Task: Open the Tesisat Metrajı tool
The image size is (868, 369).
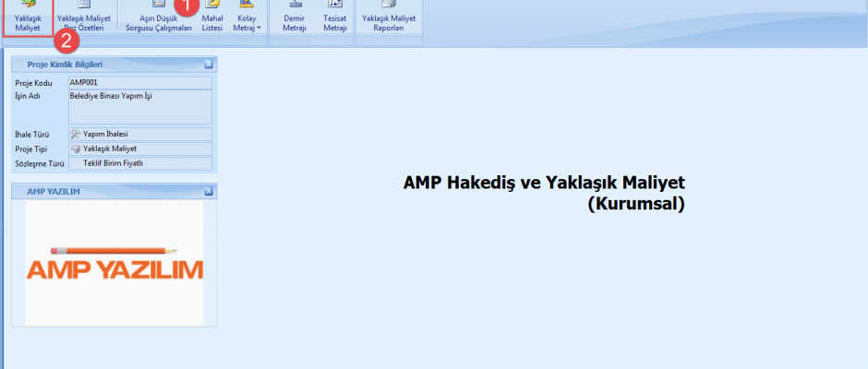Action: (334, 18)
